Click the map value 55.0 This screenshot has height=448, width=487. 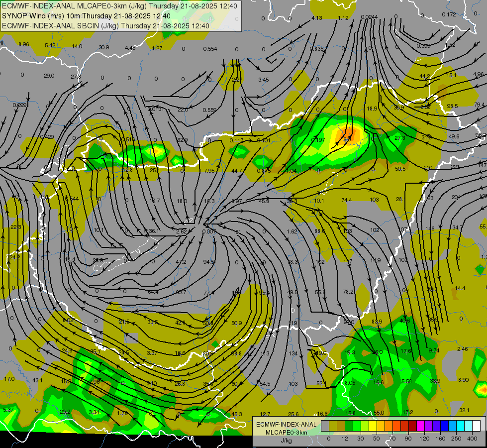pos(379,413)
